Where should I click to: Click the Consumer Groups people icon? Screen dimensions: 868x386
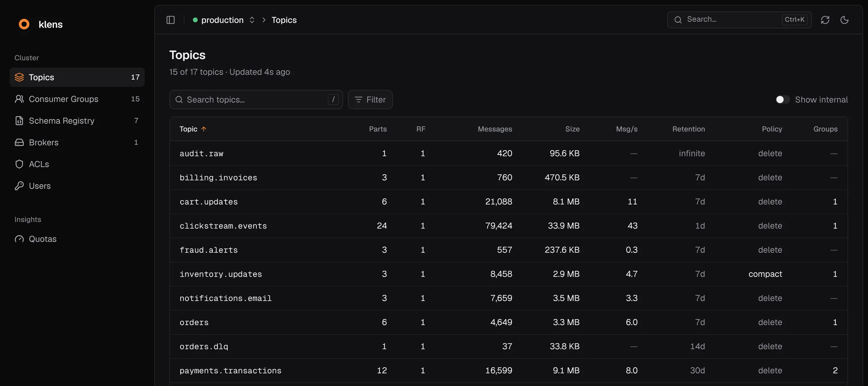pyautogui.click(x=19, y=99)
